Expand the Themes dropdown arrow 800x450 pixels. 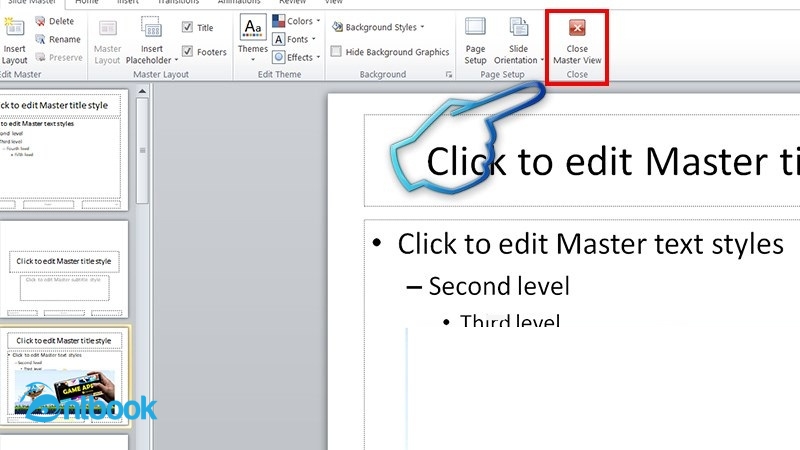pyautogui.click(x=253, y=60)
